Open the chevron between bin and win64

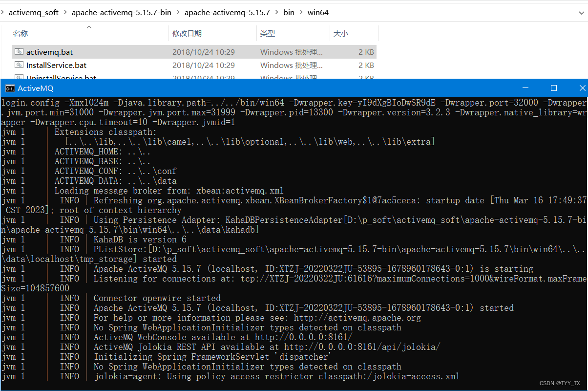(x=301, y=12)
